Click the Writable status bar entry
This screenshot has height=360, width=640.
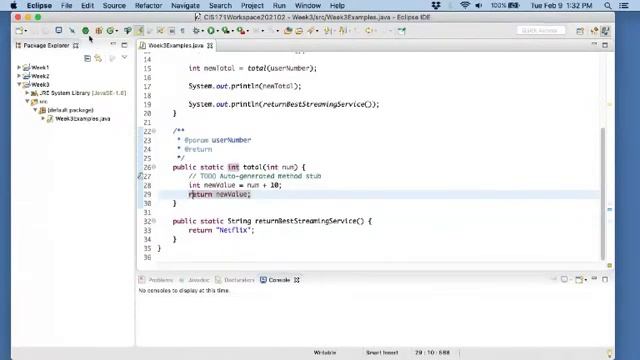click(325, 352)
